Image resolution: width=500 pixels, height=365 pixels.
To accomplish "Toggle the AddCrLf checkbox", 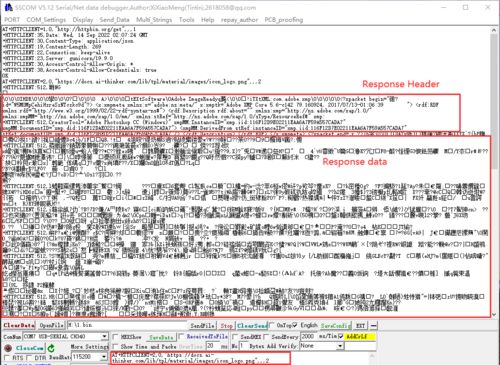I will 341,337.
